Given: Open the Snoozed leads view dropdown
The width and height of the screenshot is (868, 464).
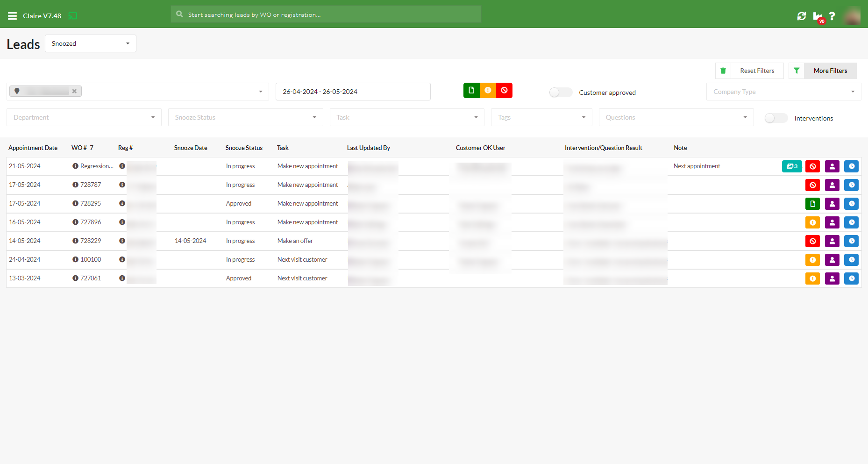Looking at the screenshot, I should point(90,43).
